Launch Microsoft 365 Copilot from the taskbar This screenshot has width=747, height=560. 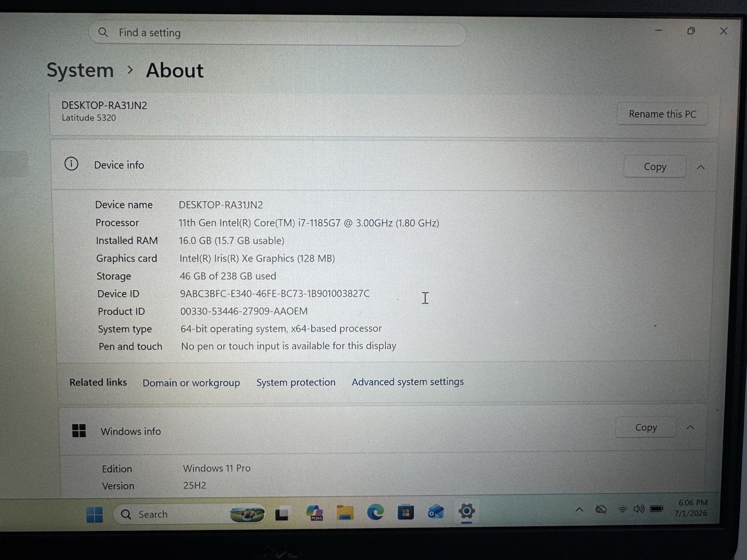pyautogui.click(x=315, y=513)
